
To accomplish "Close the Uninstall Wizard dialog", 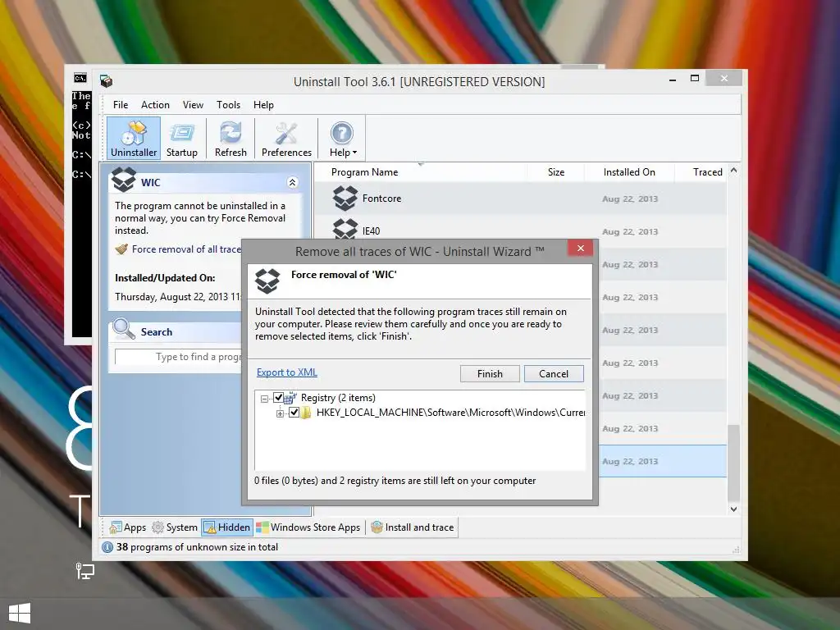I will point(580,248).
